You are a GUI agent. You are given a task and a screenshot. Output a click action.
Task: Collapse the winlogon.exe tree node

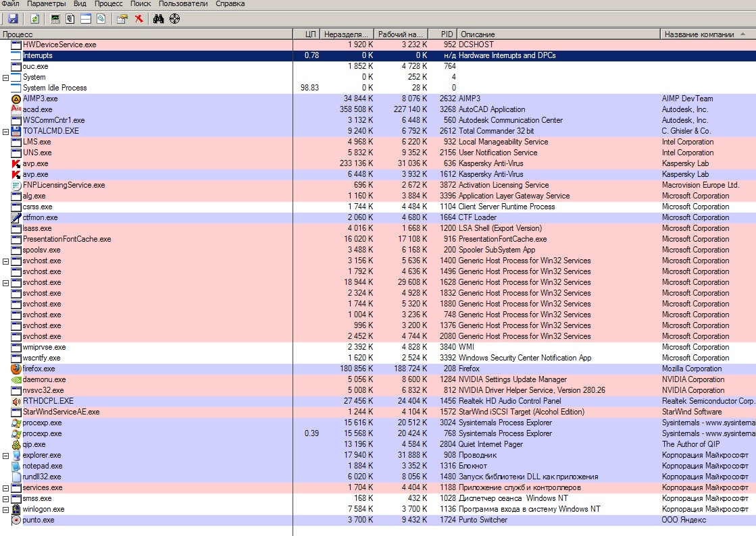tap(6, 510)
